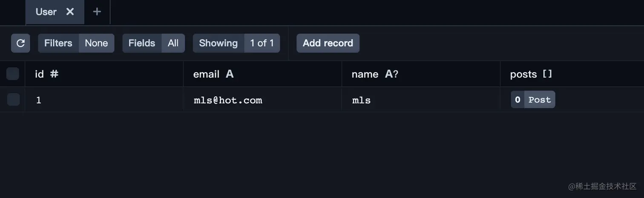
Task: Close the User tab
Action: click(x=70, y=12)
